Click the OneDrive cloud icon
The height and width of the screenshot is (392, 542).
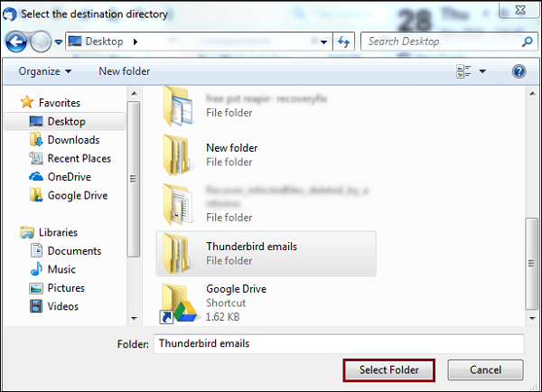coord(36,177)
